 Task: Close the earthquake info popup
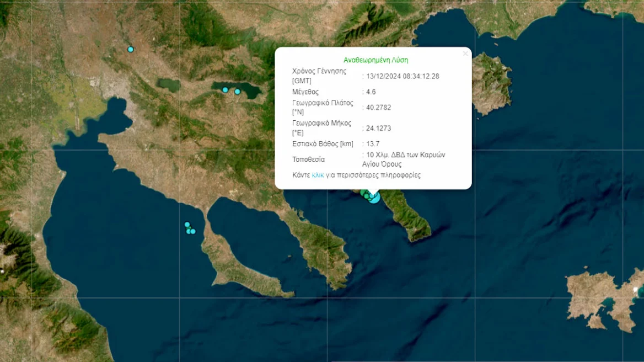[465, 54]
